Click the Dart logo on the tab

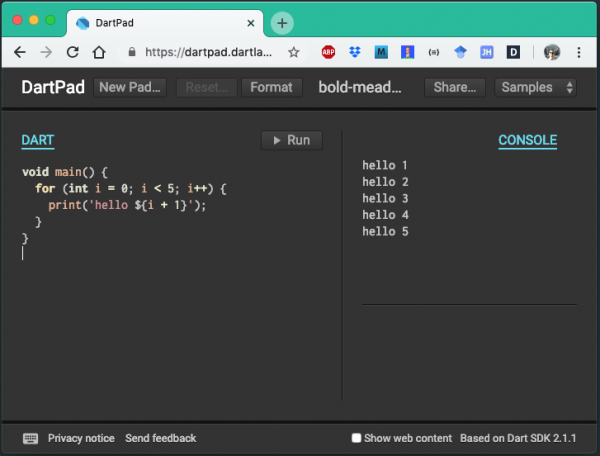coord(82,23)
